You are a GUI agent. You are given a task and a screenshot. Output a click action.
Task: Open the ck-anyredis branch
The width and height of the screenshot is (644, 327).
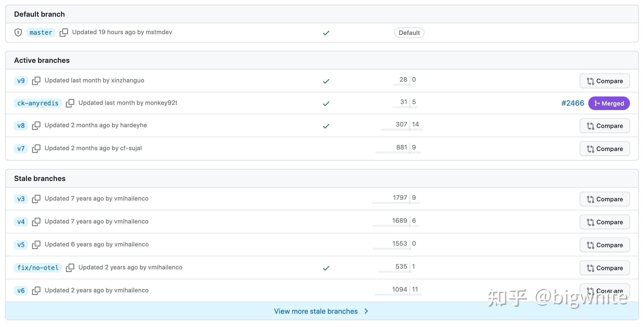38,103
